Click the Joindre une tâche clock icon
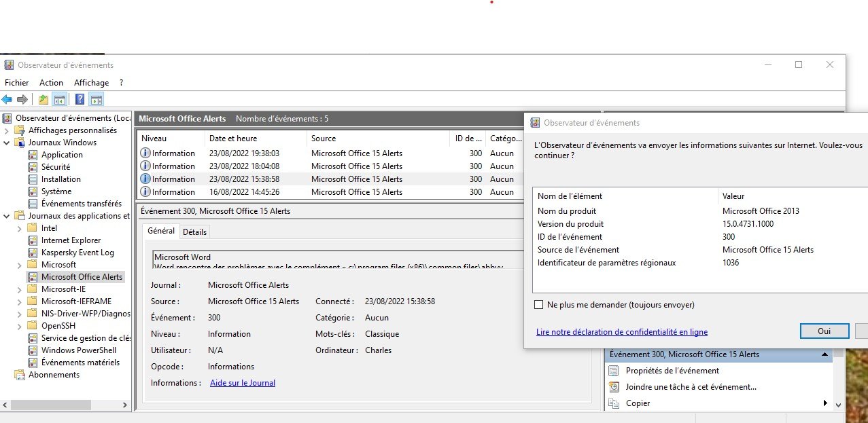The width and height of the screenshot is (868, 423). (614, 387)
